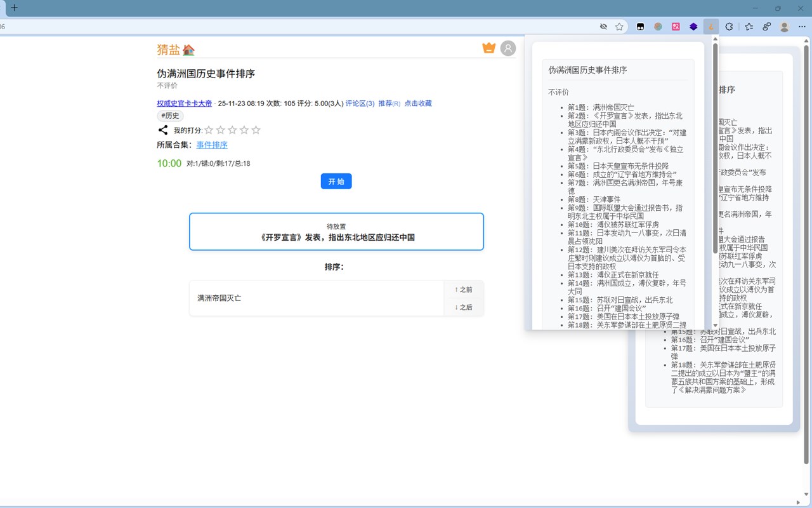This screenshot has width=812, height=508.
Task: Open author link 权威史官卡卡大帝
Action: 185,104
